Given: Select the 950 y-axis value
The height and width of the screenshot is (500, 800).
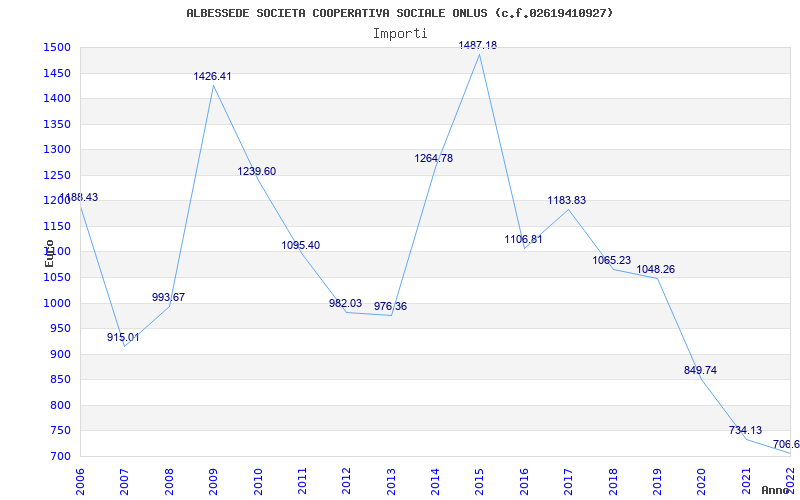Looking at the screenshot, I should [61, 329].
